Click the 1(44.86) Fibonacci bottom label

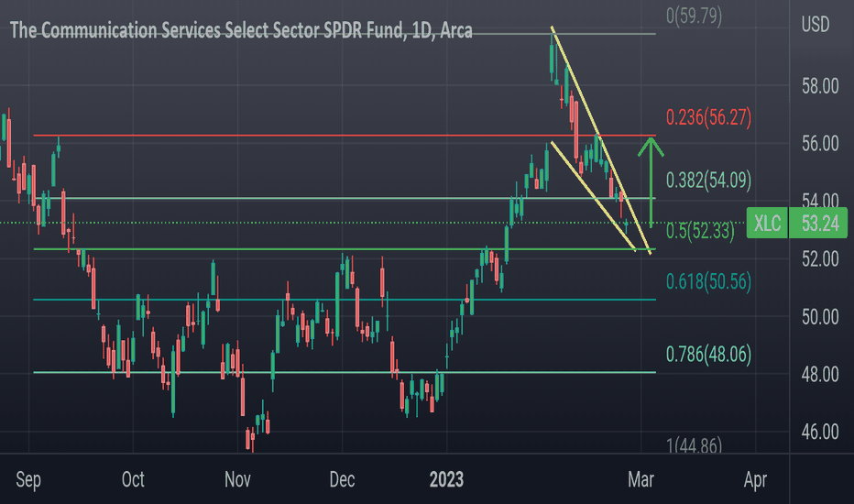point(694,445)
